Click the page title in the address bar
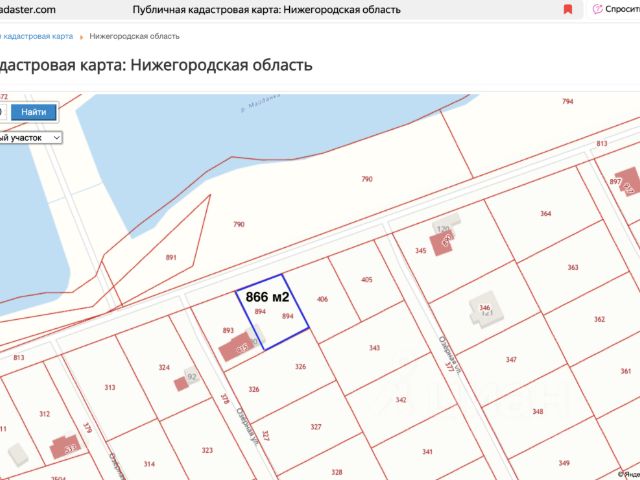 pos(267,9)
